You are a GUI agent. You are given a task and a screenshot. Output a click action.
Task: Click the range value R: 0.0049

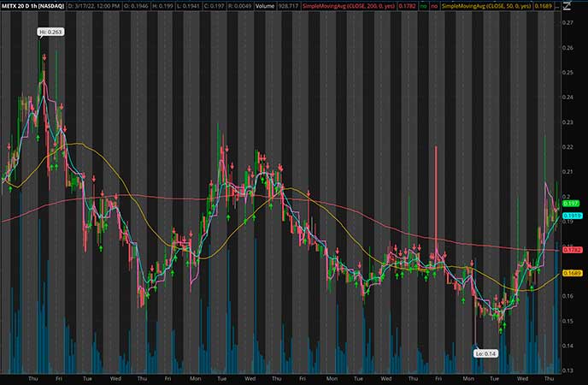click(239, 6)
